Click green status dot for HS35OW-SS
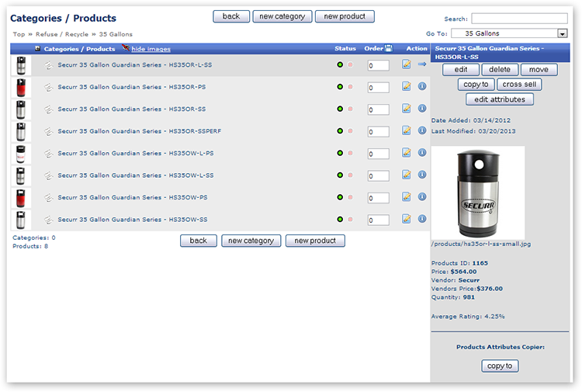The height and width of the screenshot is (392, 582). pyautogui.click(x=340, y=219)
